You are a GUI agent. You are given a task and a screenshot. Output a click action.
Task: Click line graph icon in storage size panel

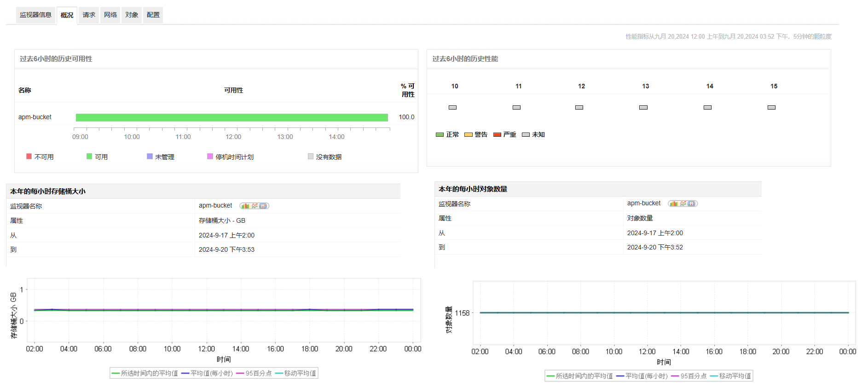[255, 206]
